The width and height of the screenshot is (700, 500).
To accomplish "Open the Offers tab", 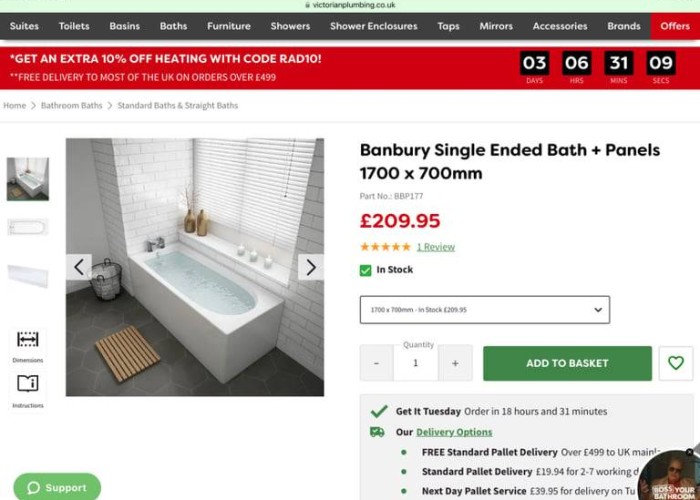I will pos(675,26).
